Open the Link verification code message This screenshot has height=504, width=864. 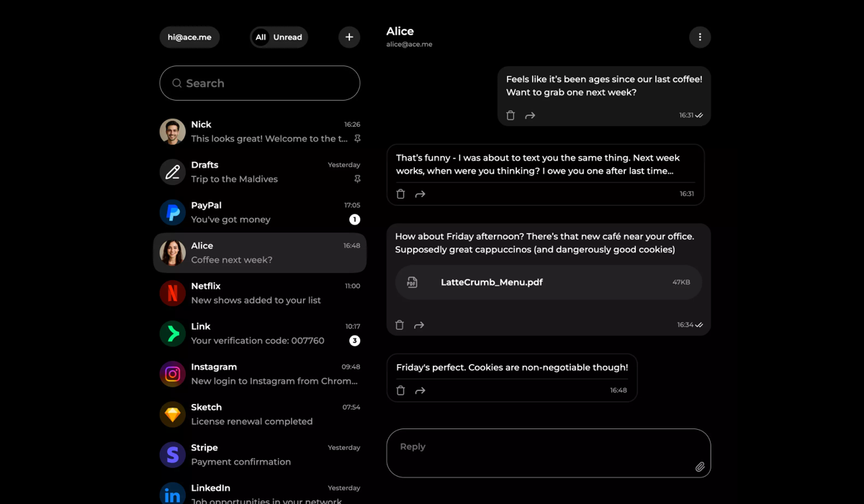coord(260,333)
